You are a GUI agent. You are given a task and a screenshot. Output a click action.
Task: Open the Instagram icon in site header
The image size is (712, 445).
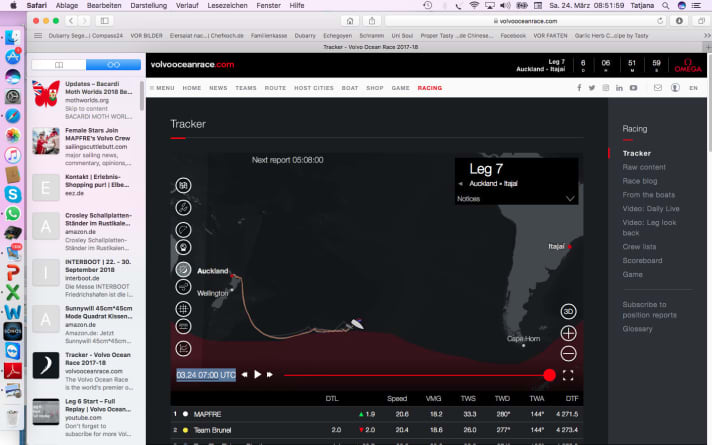(605, 88)
